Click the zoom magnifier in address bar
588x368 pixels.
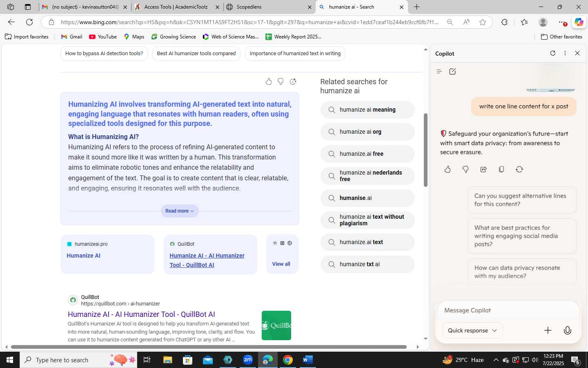(450, 22)
